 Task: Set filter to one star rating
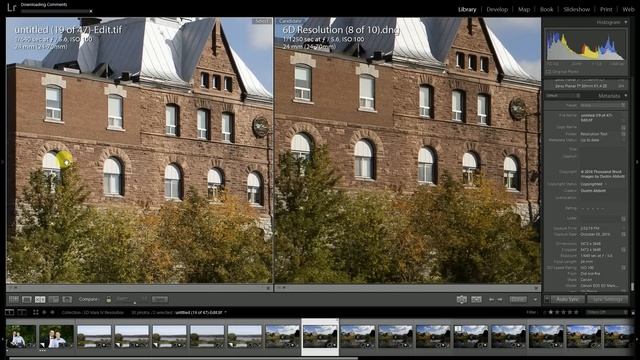pos(551,312)
